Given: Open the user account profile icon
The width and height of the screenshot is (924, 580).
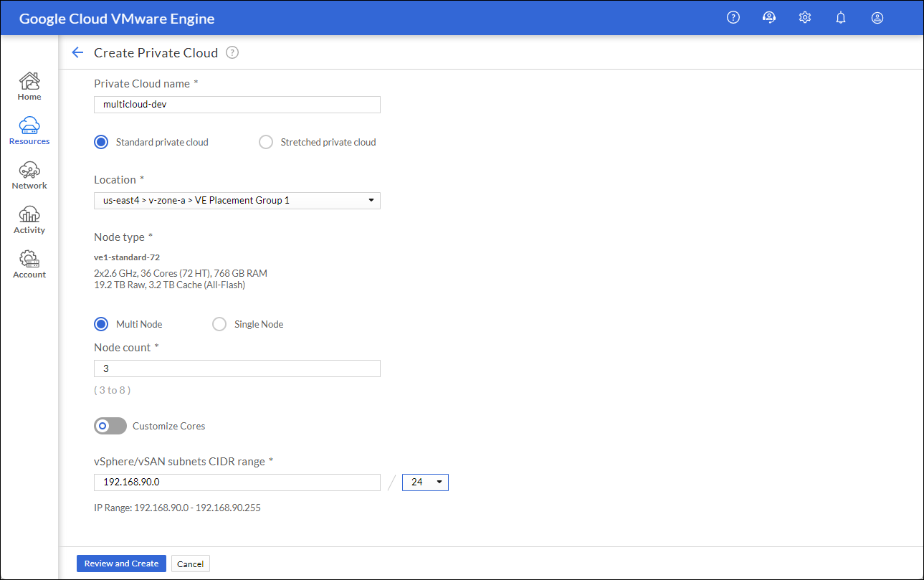Looking at the screenshot, I should click(x=877, y=18).
